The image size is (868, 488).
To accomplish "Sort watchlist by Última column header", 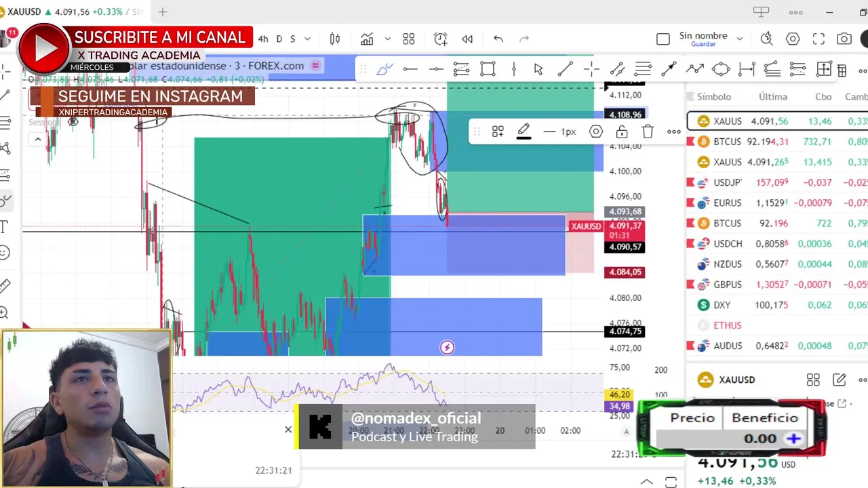I will pyautogui.click(x=772, y=97).
